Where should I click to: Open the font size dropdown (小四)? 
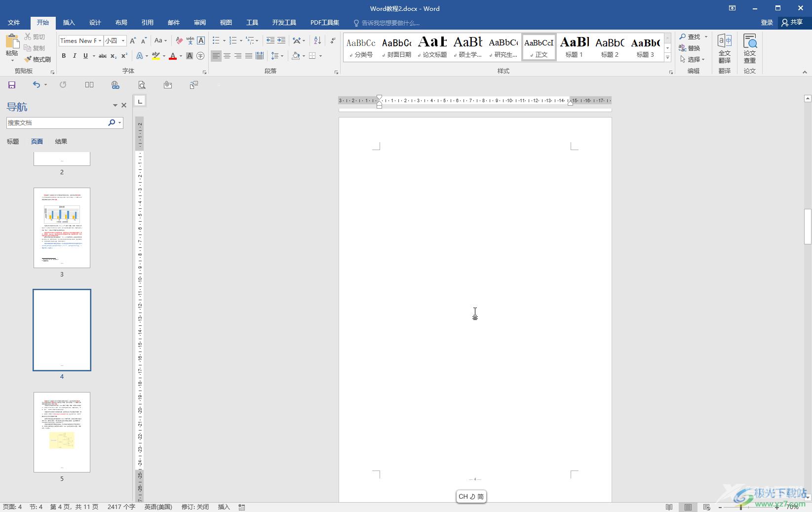click(x=123, y=40)
